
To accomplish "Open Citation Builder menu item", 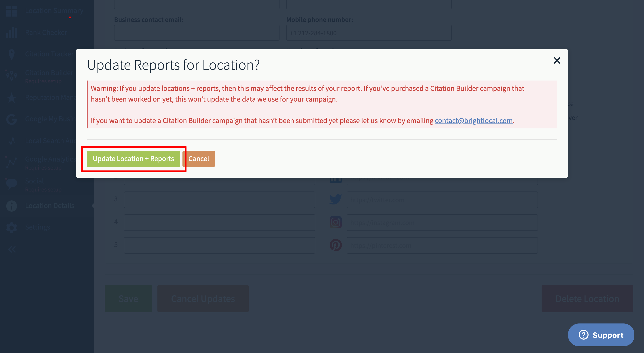I will tap(49, 72).
